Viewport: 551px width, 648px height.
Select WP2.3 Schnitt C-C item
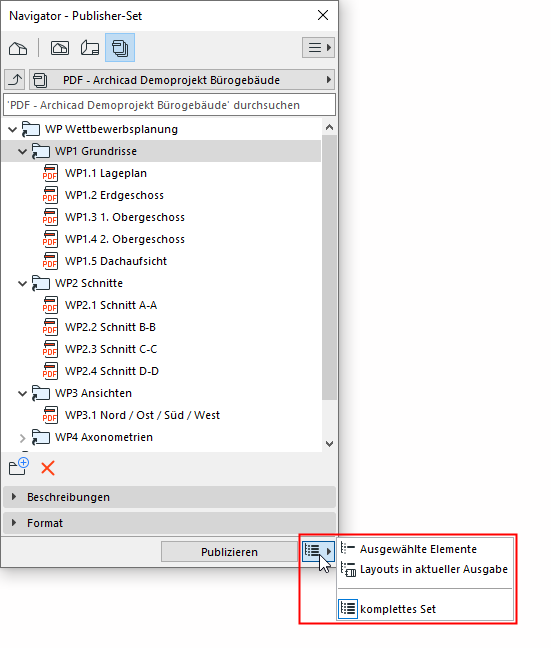(111, 349)
